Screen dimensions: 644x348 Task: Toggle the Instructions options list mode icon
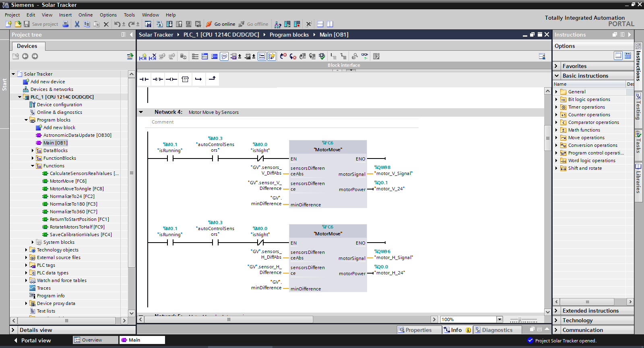(628, 56)
